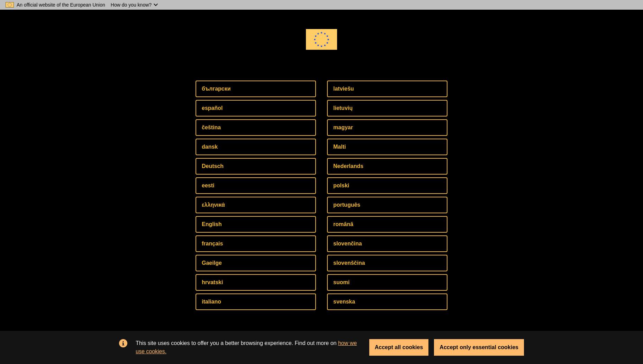Choose български language

(x=256, y=89)
